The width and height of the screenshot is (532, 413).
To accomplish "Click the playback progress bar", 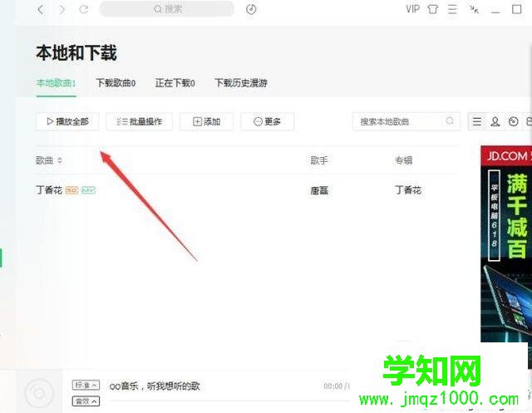I will tap(229, 401).
